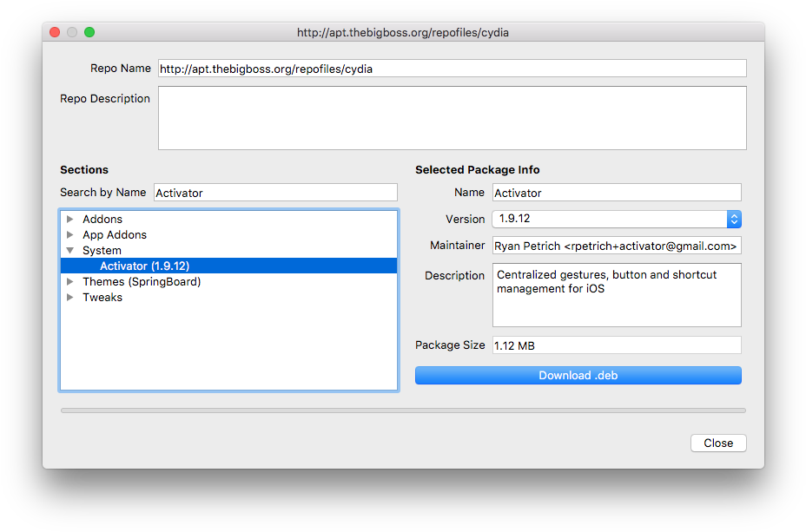Select the App Addons tree row
The height and width of the screenshot is (532, 806).
click(x=228, y=234)
